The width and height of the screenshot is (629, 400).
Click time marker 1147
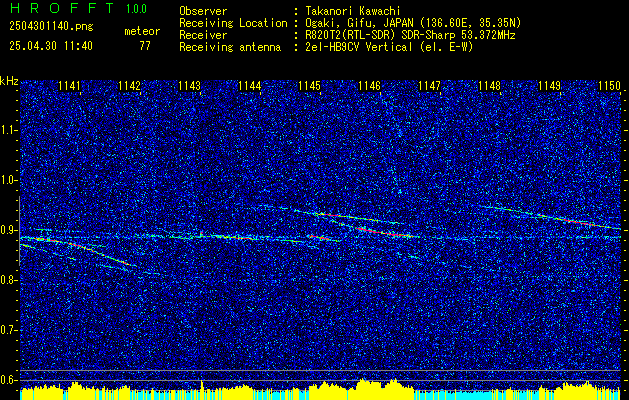point(430,86)
